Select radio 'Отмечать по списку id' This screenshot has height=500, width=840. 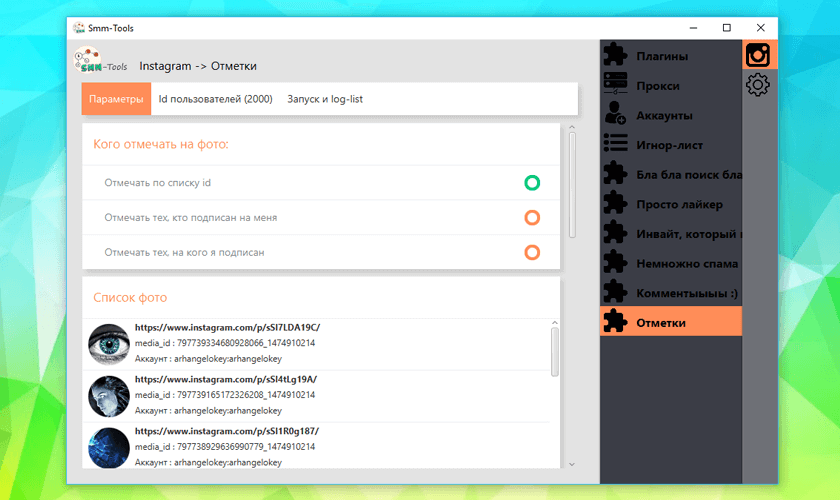532,183
